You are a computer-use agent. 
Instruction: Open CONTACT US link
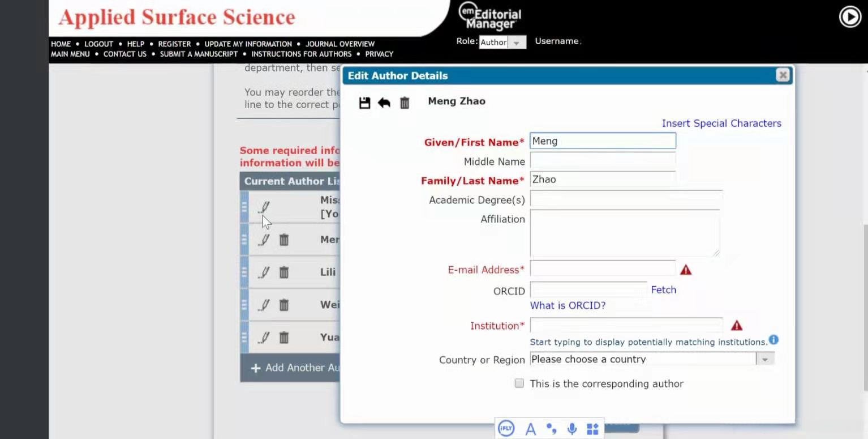[125, 54]
